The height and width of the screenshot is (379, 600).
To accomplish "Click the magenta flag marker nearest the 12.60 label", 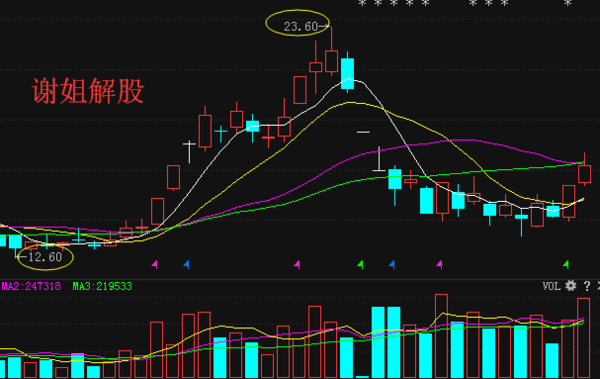I will (x=155, y=264).
